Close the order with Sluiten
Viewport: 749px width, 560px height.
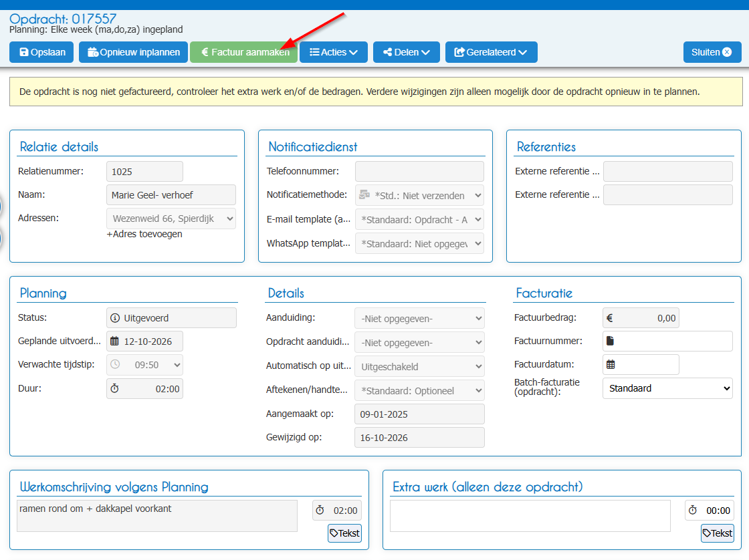click(712, 52)
